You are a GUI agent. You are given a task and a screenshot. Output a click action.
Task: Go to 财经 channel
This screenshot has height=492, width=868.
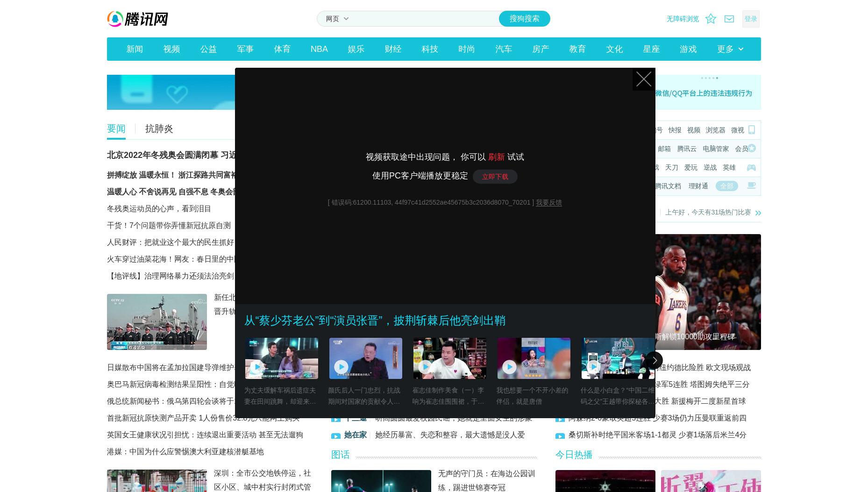point(393,49)
